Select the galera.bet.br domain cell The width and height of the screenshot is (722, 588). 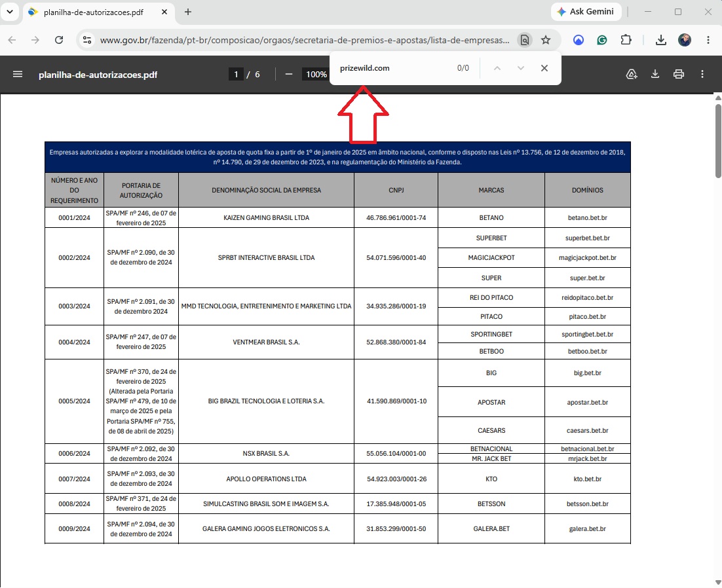coord(587,528)
